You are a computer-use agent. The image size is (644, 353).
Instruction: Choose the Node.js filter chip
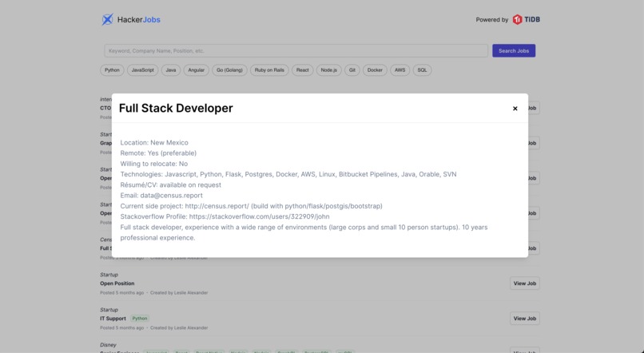click(x=329, y=70)
